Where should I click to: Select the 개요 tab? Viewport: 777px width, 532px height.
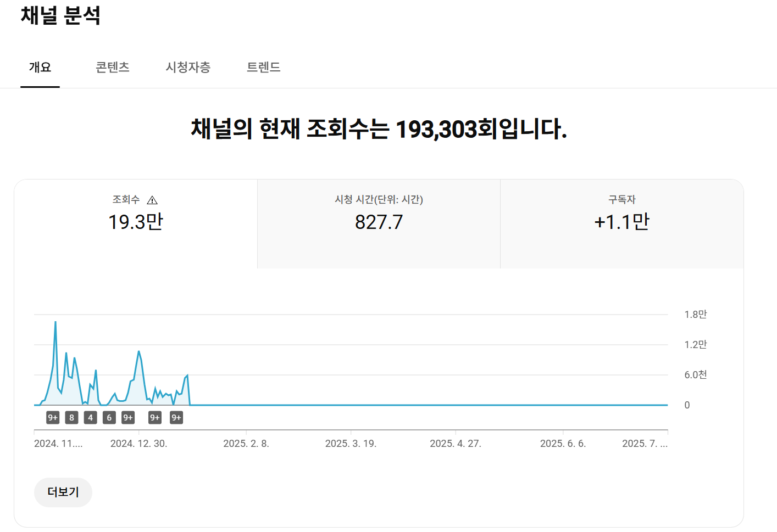click(40, 67)
